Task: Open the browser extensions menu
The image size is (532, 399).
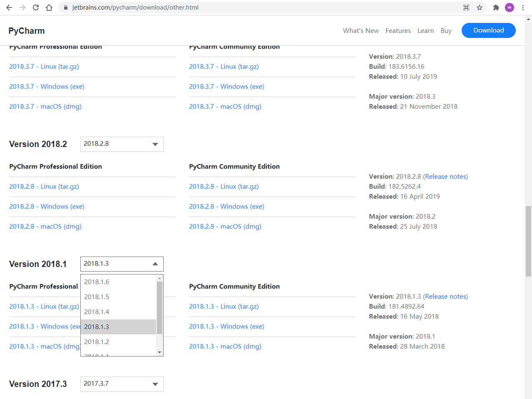Action: [x=496, y=7]
